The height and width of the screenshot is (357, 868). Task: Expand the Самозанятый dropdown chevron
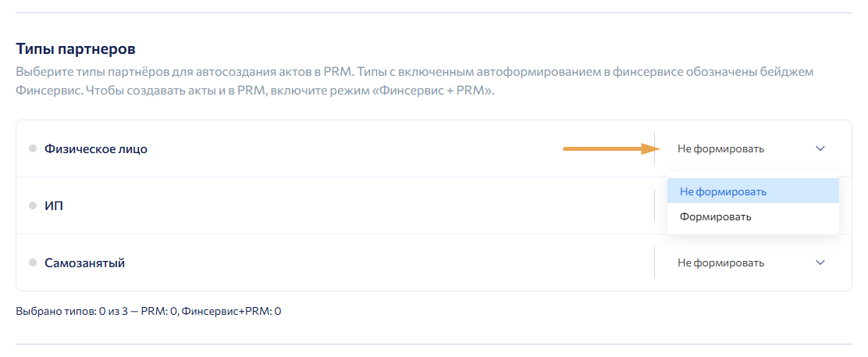(x=820, y=262)
